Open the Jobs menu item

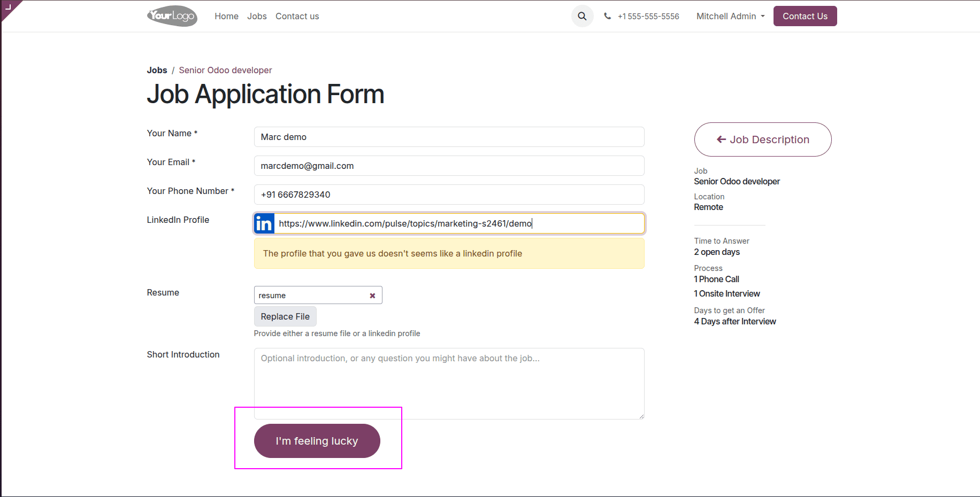(257, 16)
